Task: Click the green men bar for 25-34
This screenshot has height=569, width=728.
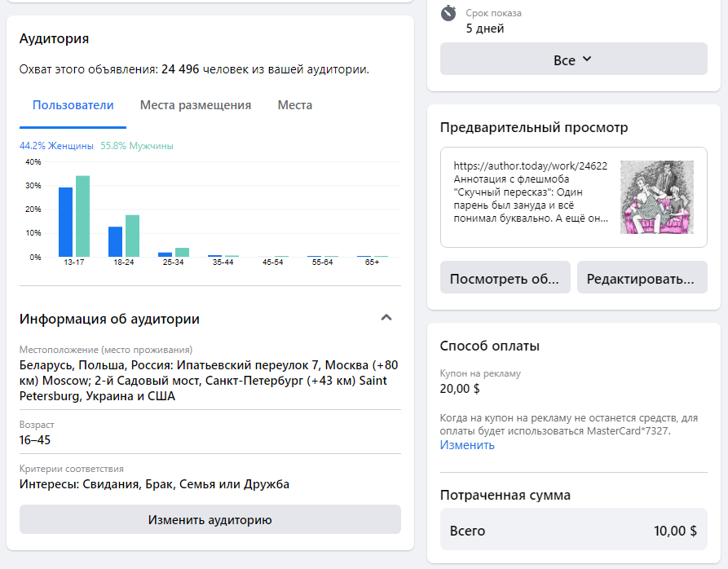Action: pyautogui.click(x=182, y=252)
